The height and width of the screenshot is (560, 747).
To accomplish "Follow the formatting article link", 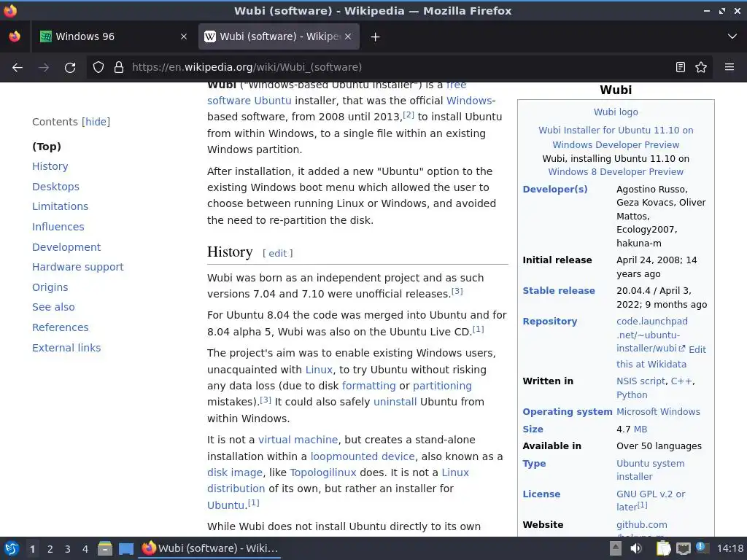I will click(368, 386).
